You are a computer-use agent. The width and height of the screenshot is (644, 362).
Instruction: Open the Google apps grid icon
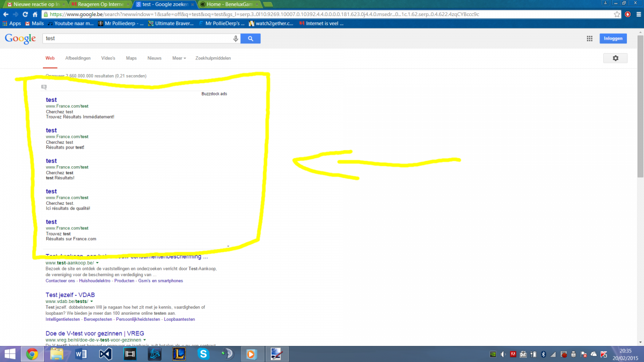point(589,39)
